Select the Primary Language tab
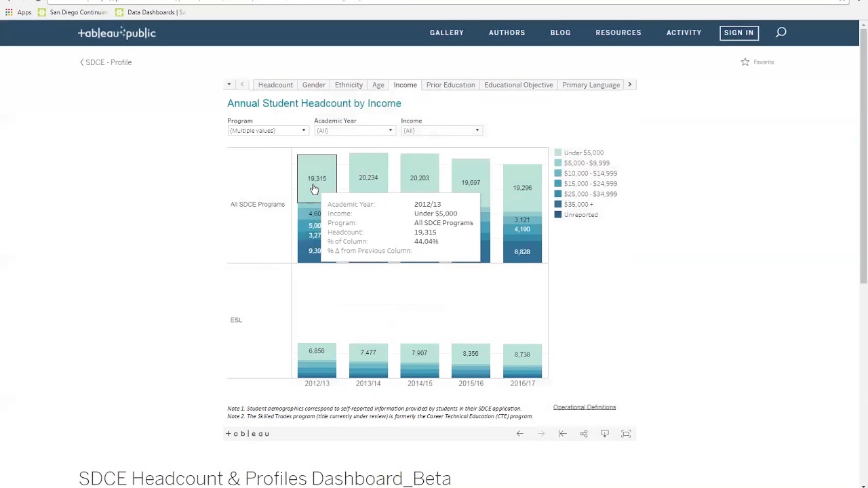The height and width of the screenshot is (488, 868). (x=591, y=85)
